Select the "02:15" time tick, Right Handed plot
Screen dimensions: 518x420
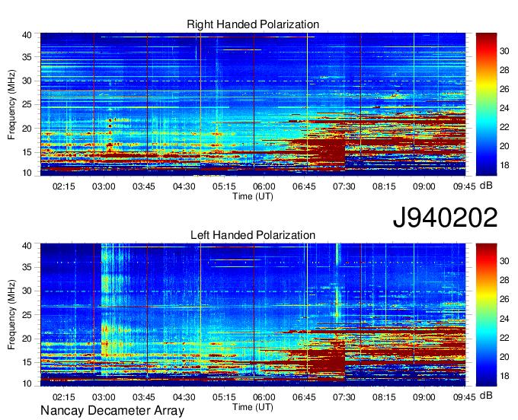[64, 186]
